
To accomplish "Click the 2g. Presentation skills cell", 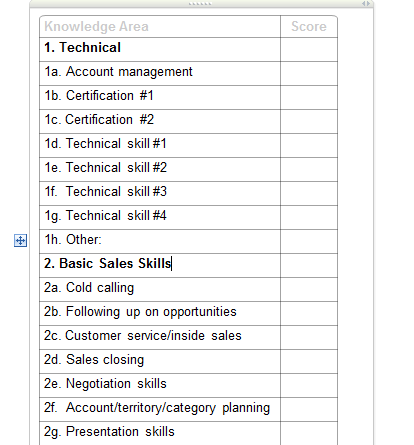I will coord(160,433).
